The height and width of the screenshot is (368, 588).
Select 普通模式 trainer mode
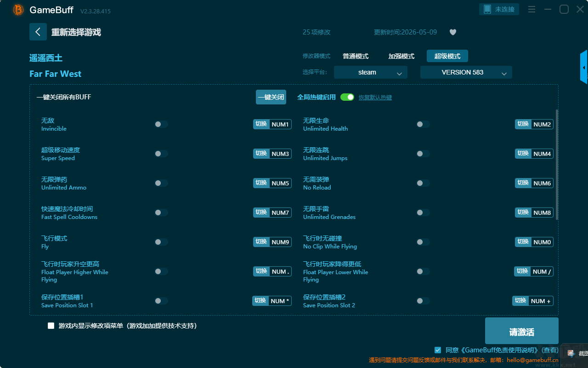(x=356, y=56)
